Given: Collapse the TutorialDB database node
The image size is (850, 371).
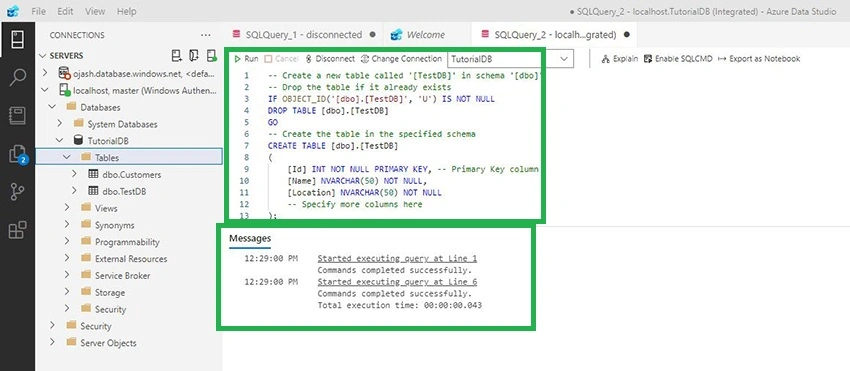Looking at the screenshot, I should click(x=59, y=140).
